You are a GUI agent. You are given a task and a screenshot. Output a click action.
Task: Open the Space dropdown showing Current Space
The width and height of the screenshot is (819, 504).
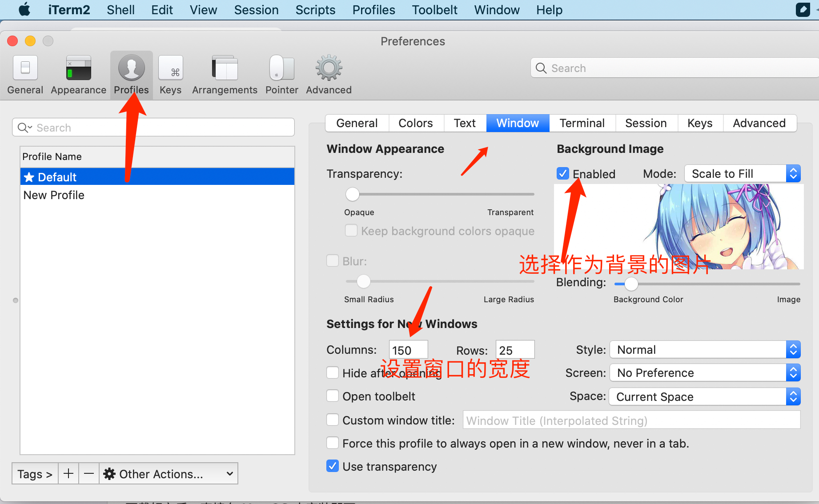coord(705,396)
